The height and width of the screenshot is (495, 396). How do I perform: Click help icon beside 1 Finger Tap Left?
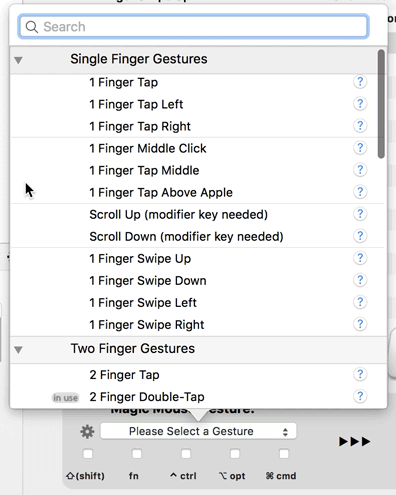pyautogui.click(x=360, y=104)
